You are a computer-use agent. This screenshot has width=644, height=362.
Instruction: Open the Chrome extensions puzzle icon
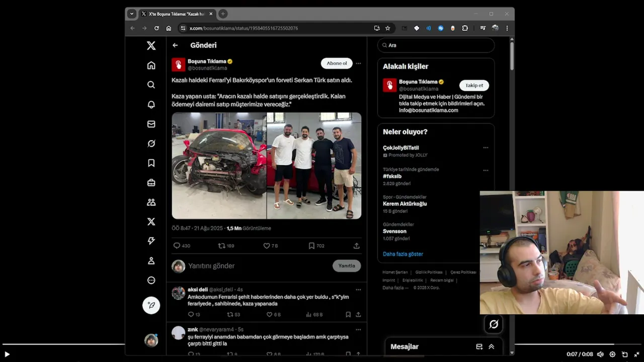(x=465, y=28)
